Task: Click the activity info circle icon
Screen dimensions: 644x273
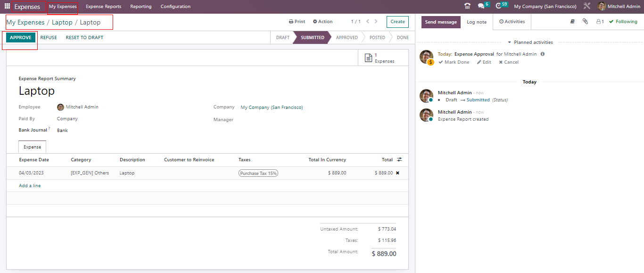Action: (542, 54)
